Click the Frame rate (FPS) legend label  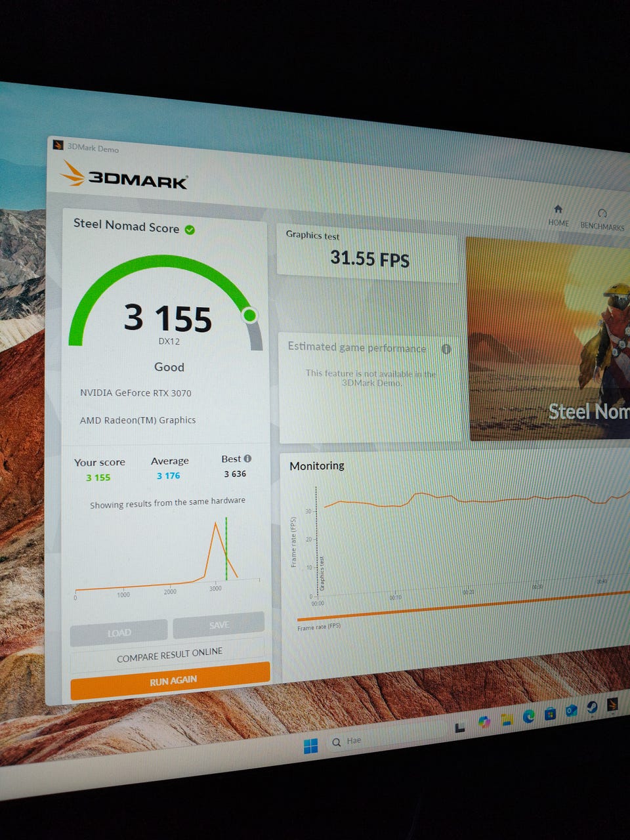click(319, 627)
